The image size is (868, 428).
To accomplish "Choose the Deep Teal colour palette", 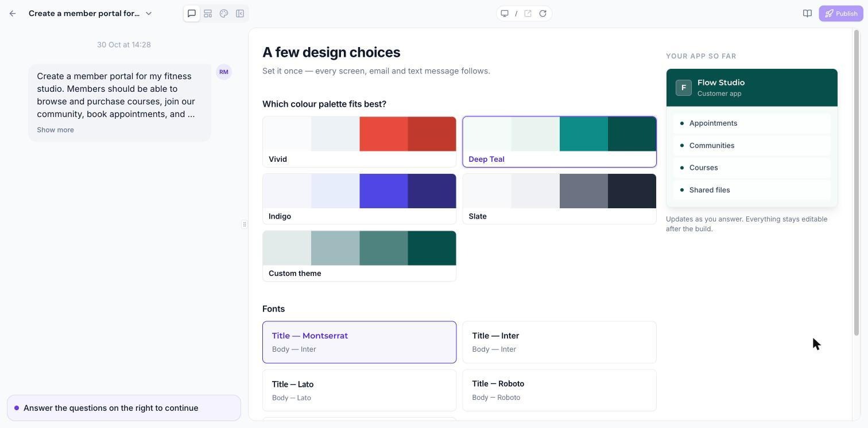I will coord(559,142).
